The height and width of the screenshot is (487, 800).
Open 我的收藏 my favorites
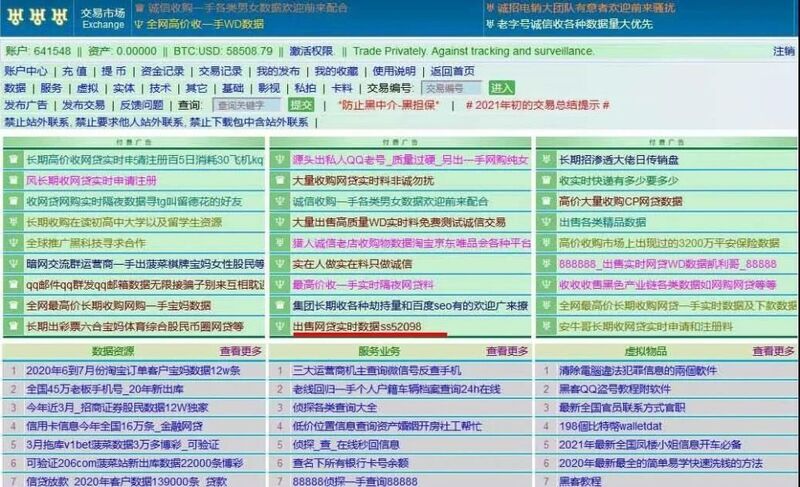[336, 71]
